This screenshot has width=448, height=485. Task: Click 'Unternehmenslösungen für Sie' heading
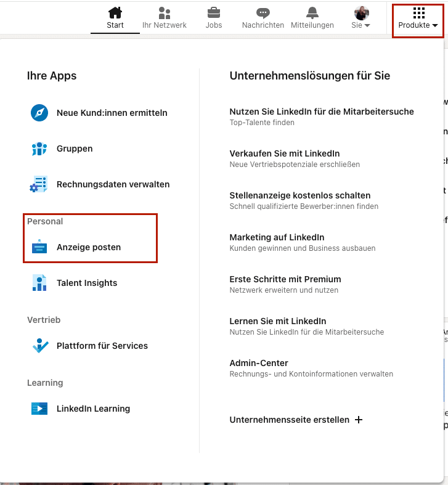(x=310, y=76)
